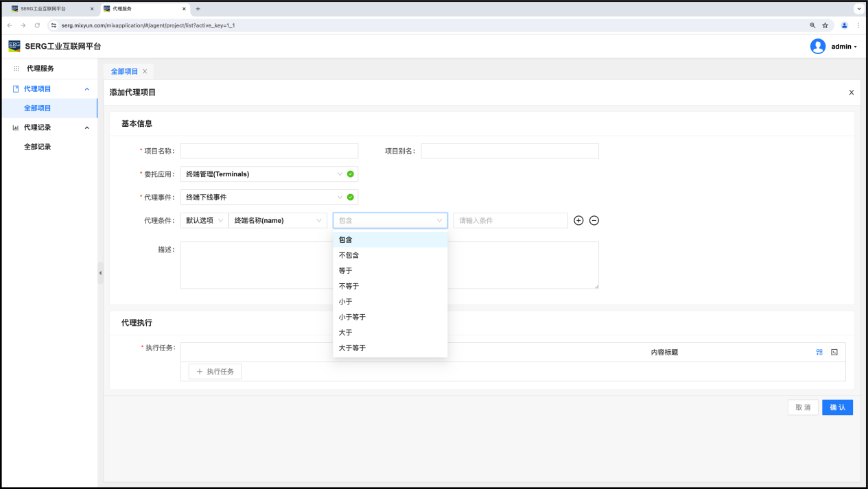Close the 添加代理项目 panel with X
The height and width of the screenshot is (489, 868).
pos(852,93)
